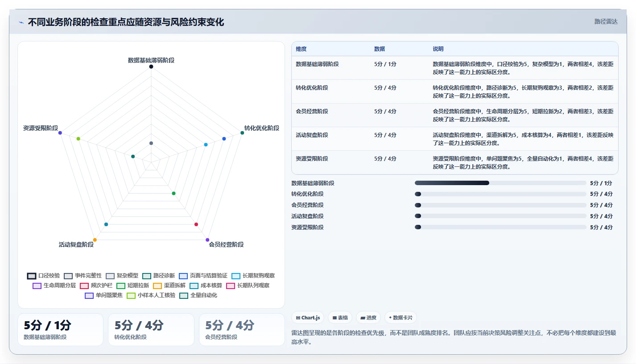636x364 pixels.
Task: Click the sparkle icon in the 数据卡片 tag
Action: 390,318
